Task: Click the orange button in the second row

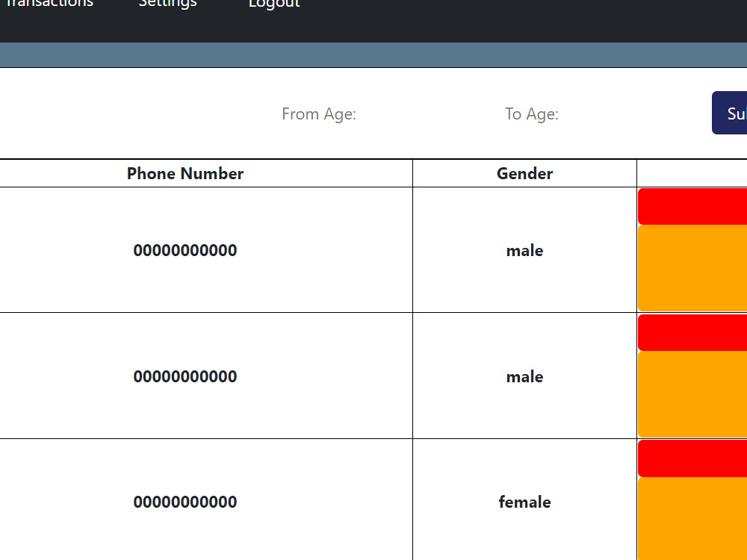Action: click(x=692, y=394)
